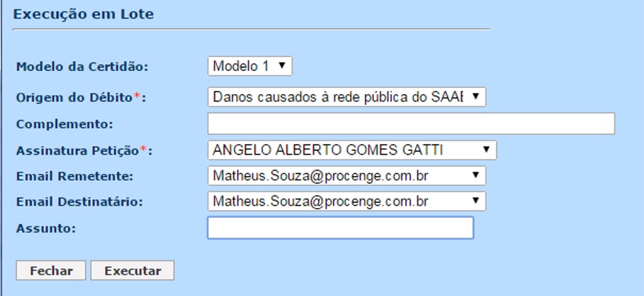Expand the Email Remetente dropdown

point(346,176)
